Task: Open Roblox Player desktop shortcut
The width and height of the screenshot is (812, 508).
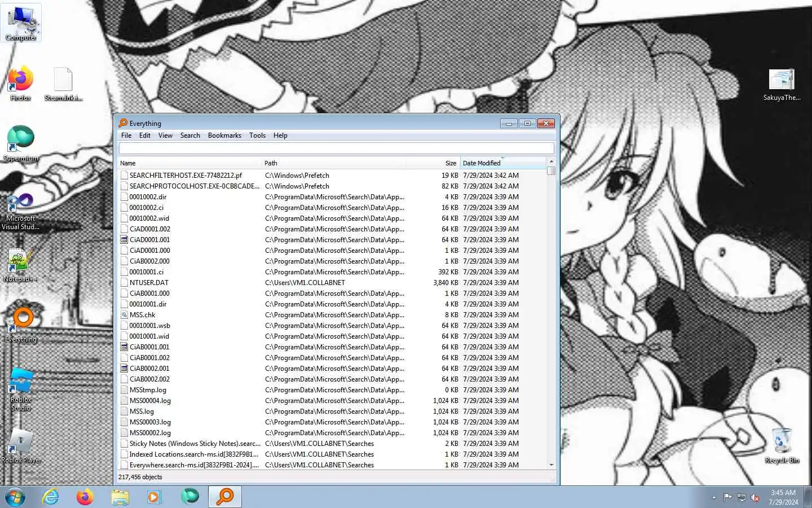Action: 21,446
